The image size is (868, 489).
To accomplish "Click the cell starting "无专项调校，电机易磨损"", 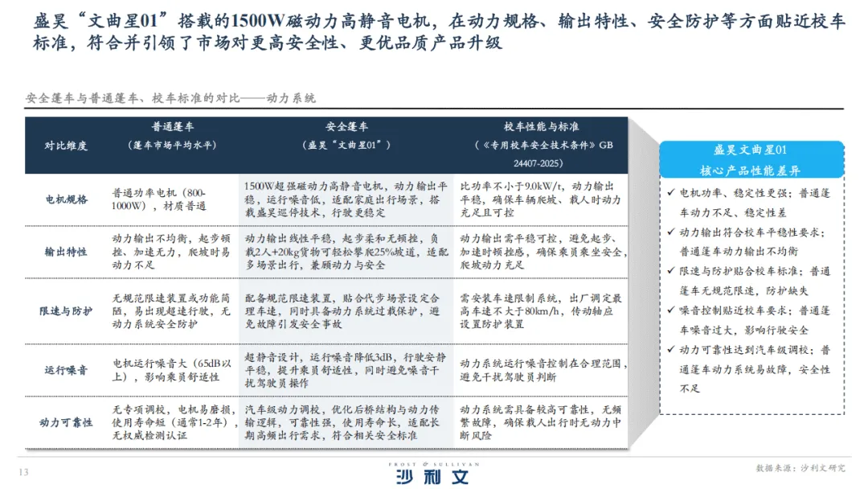I will (x=175, y=422).
